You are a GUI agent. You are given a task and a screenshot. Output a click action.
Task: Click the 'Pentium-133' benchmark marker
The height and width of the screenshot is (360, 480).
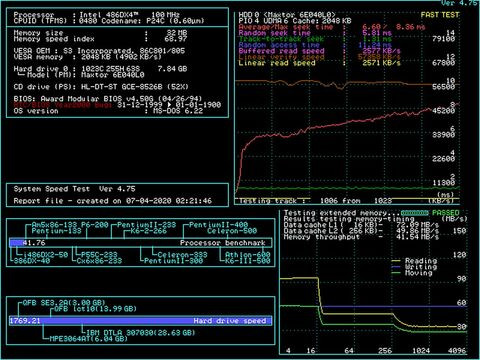(56, 231)
